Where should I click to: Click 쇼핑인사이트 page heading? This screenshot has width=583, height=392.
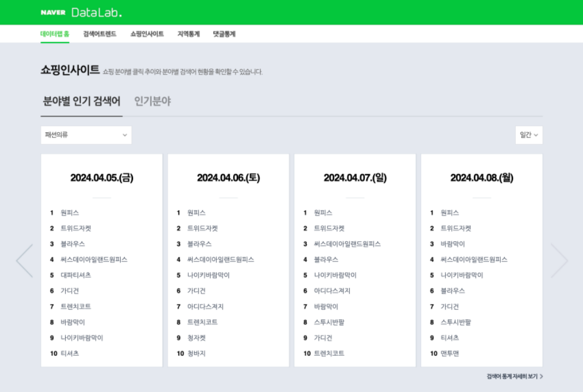pos(71,69)
